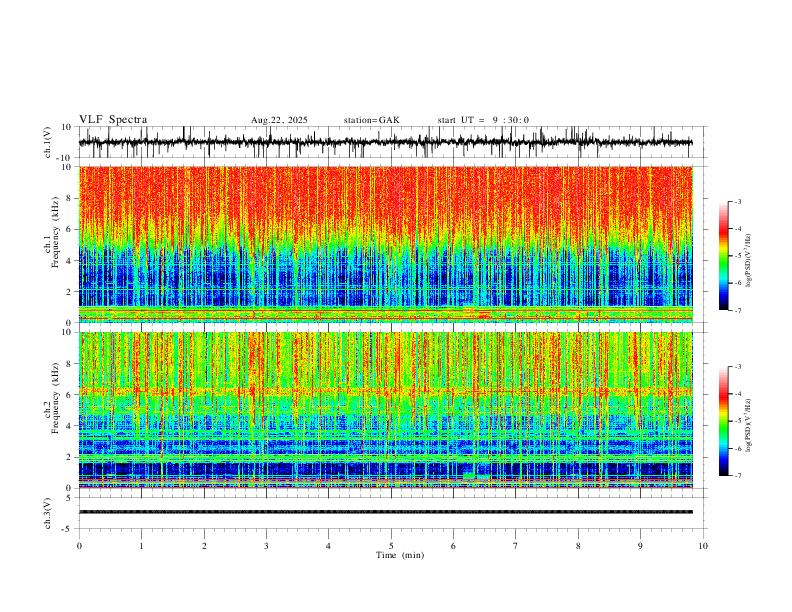Click the upper color scale bar for ch.1
The image size is (792, 612).
(x=723, y=256)
